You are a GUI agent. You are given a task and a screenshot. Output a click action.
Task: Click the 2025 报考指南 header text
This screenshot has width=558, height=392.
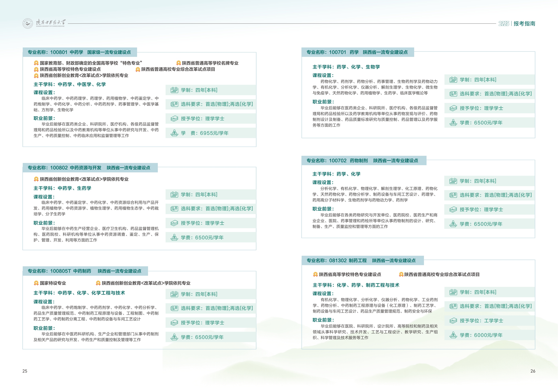pos(517,24)
